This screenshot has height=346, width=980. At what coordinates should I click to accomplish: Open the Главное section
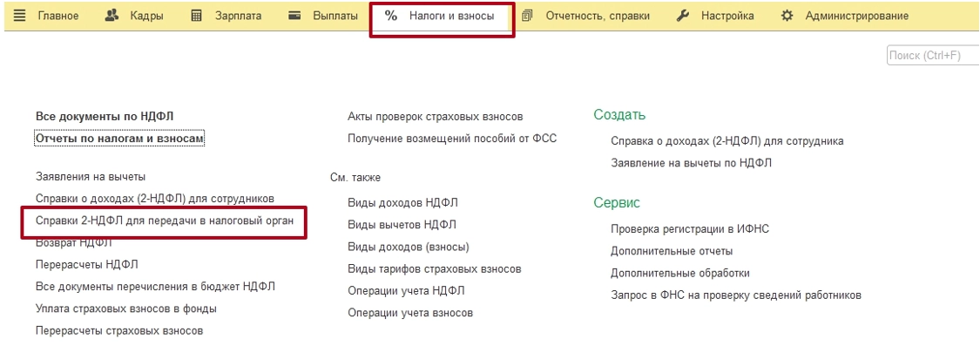coord(58,16)
